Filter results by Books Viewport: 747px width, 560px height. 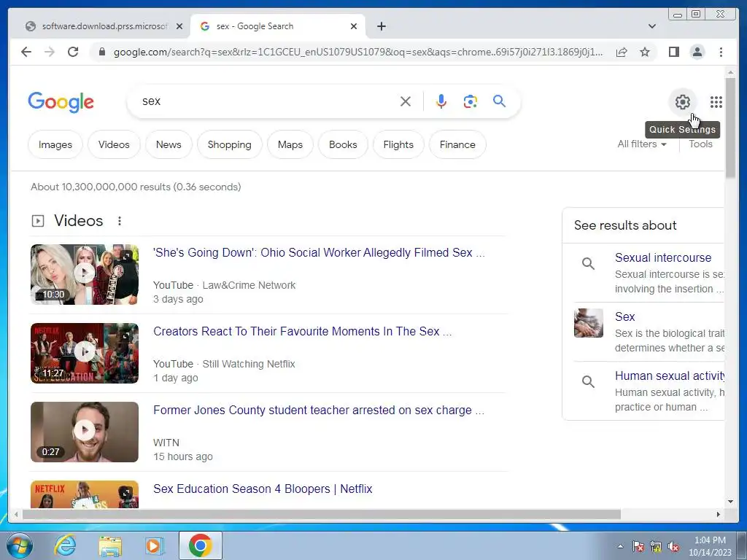click(343, 144)
